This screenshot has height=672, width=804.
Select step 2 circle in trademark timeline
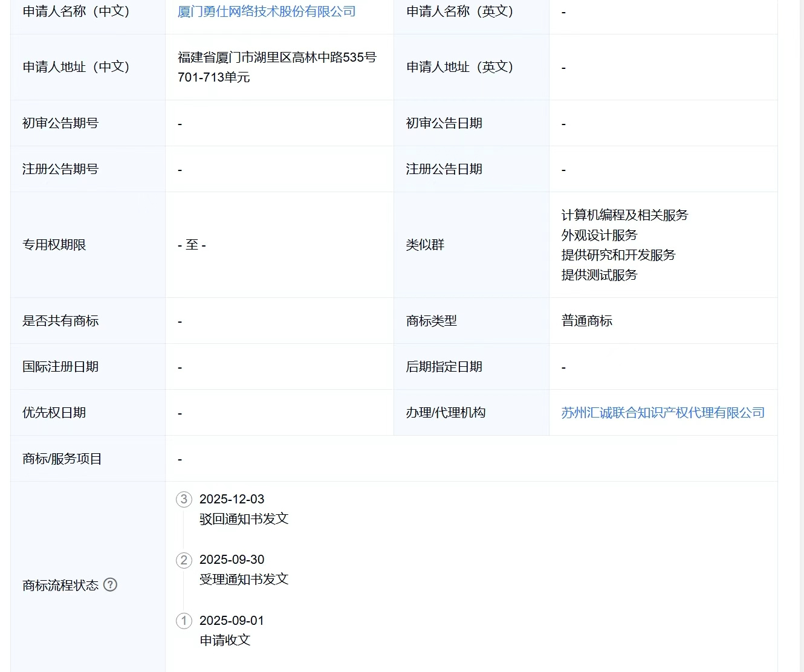point(184,560)
